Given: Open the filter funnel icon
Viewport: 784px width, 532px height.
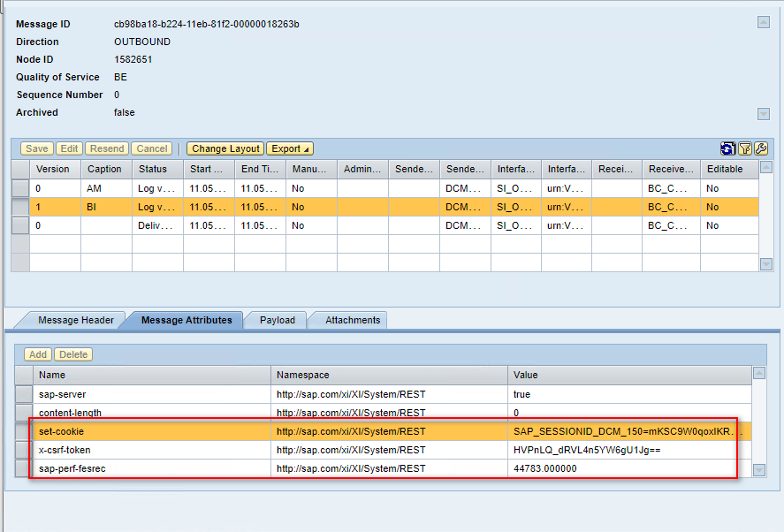Looking at the screenshot, I should click(x=744, y=148).
